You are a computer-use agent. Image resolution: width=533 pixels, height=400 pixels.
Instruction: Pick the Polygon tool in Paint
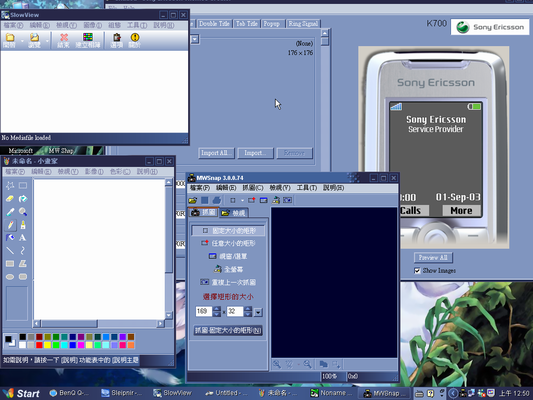[x=23, y=263]
